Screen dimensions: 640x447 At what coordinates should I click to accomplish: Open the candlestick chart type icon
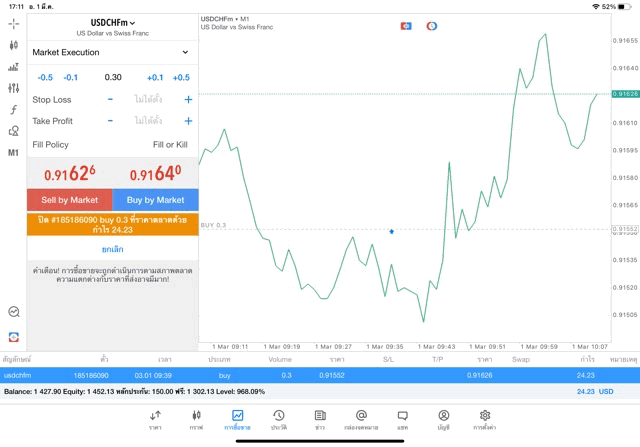click(13, 45)
